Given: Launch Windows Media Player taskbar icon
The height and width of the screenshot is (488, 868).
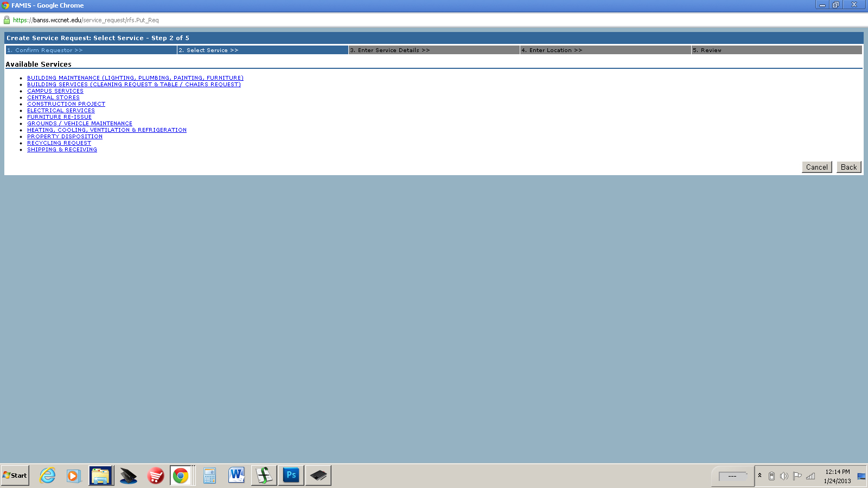Looking at the screenshot, I should 74,476.
